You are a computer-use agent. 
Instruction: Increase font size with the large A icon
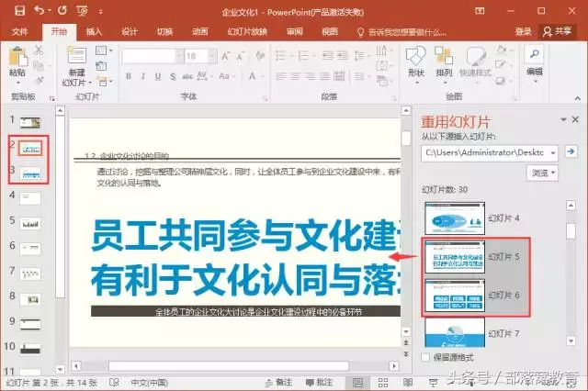point(225,56)
